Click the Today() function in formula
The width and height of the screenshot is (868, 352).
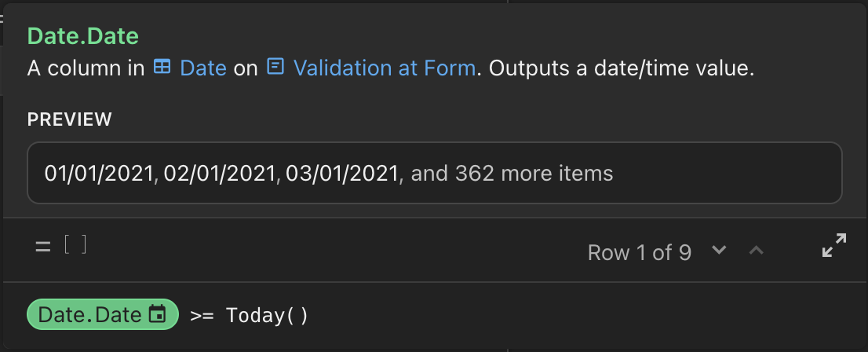(267, 315)
